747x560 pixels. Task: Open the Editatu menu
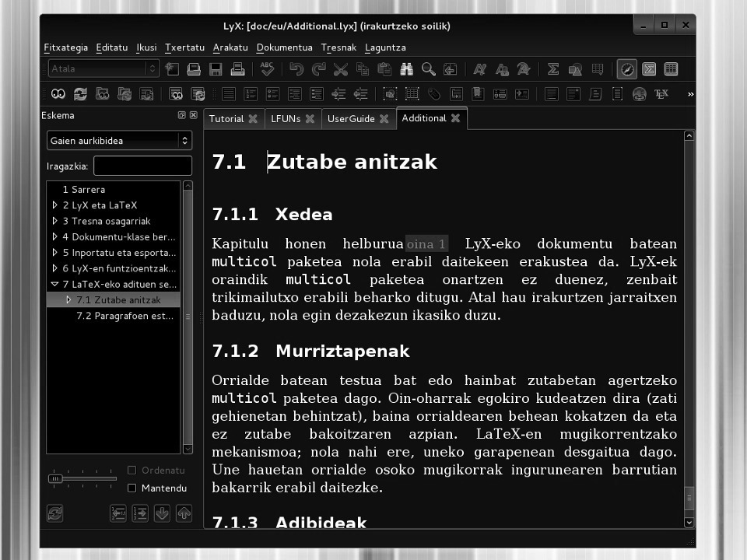112,47
